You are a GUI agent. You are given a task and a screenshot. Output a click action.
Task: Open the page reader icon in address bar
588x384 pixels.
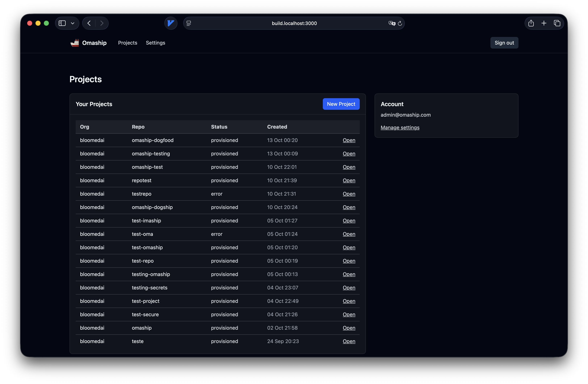click(x=189, y=23)
